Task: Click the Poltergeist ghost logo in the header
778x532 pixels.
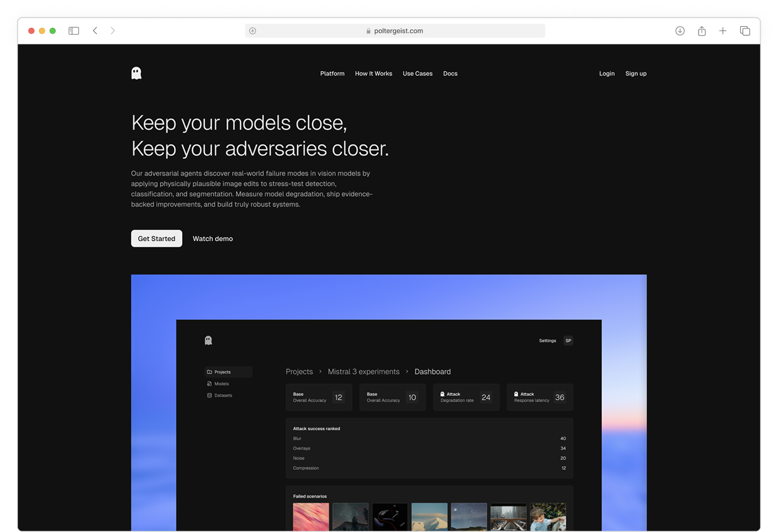Action: coord(136,73)
